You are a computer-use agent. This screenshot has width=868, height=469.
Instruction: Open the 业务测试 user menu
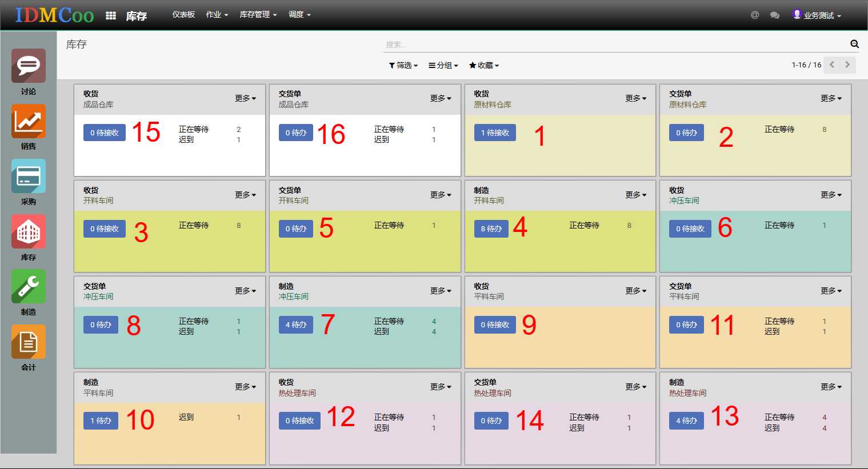817,15
